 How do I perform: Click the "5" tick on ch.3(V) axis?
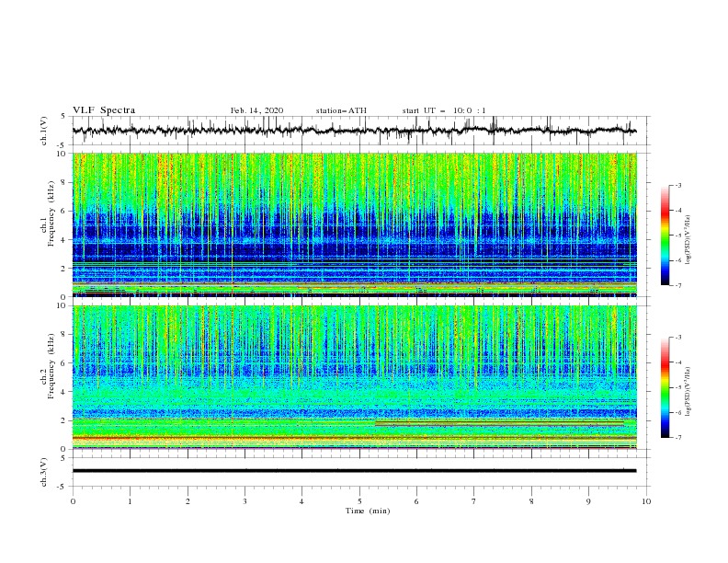[x=63, y=458]
